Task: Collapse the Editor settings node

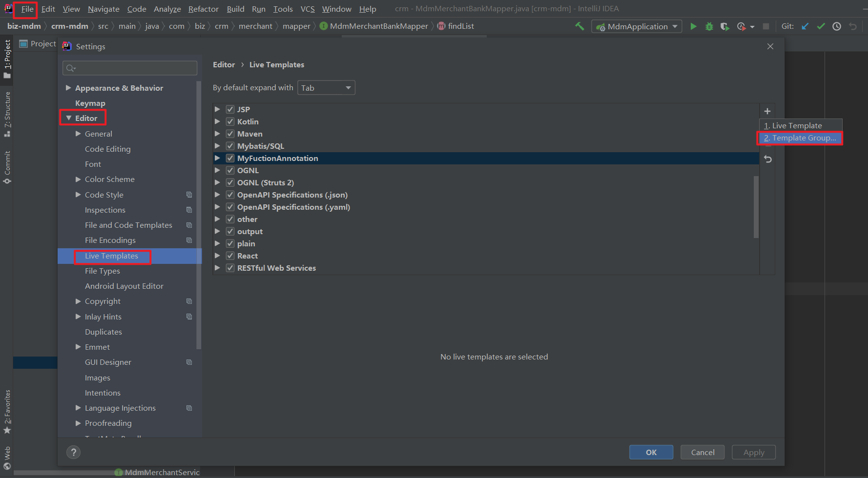Action: [69, 118]
